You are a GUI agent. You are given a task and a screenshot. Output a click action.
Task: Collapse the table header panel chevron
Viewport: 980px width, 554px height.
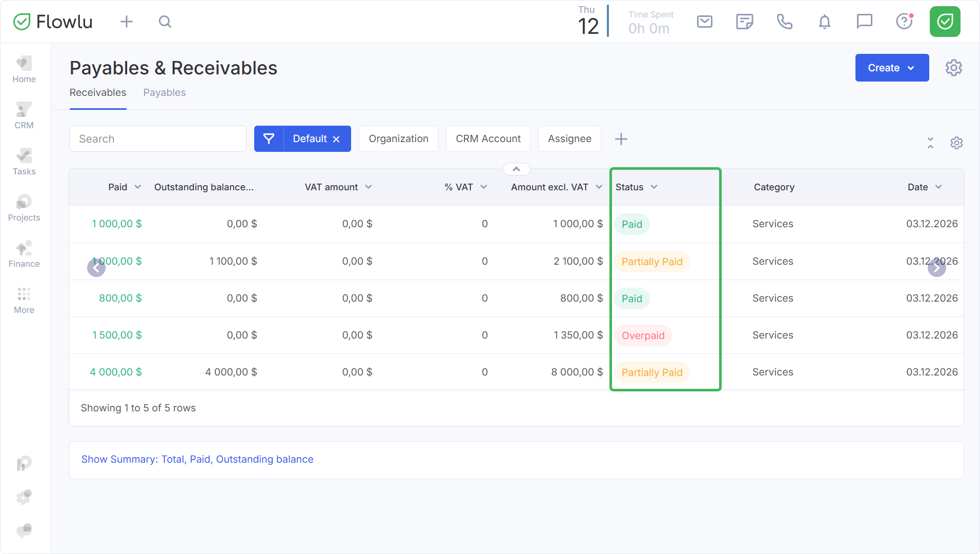[516, 169]
